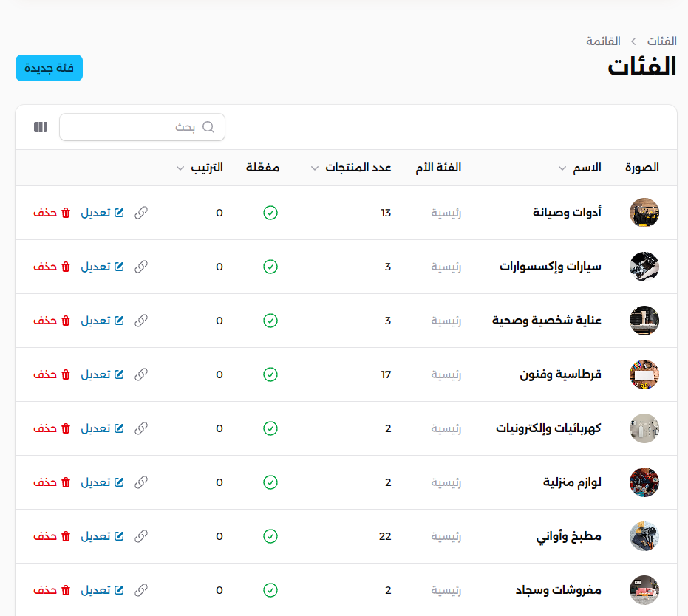
Task: Open link icon for لوازم منزلية row
Action: click(141, 482)
